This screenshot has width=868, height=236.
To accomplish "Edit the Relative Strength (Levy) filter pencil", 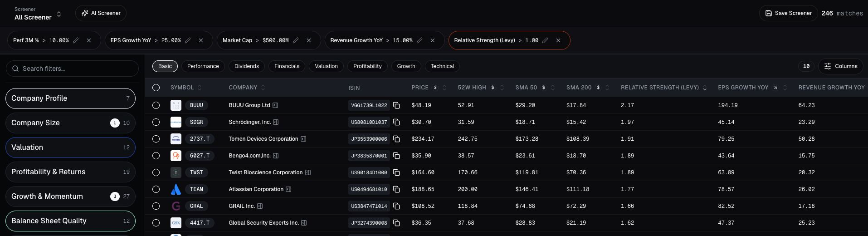I will click(x=545, y=40).
